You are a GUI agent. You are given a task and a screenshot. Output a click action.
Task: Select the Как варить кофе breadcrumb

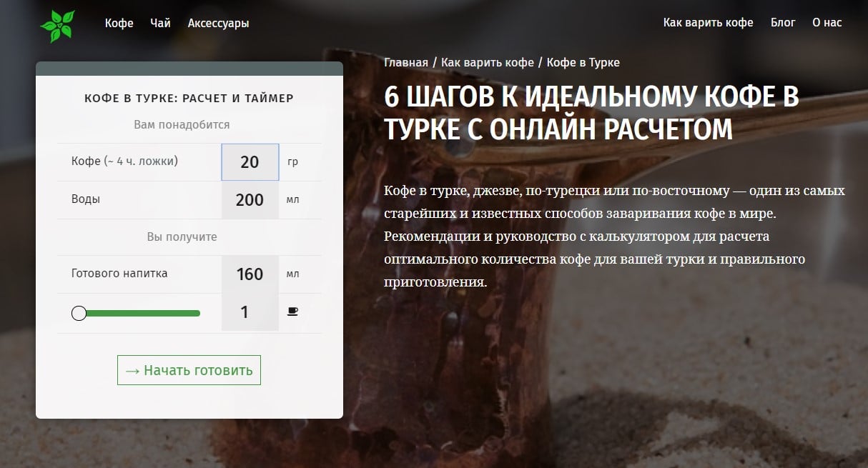(x=488, y=62)
